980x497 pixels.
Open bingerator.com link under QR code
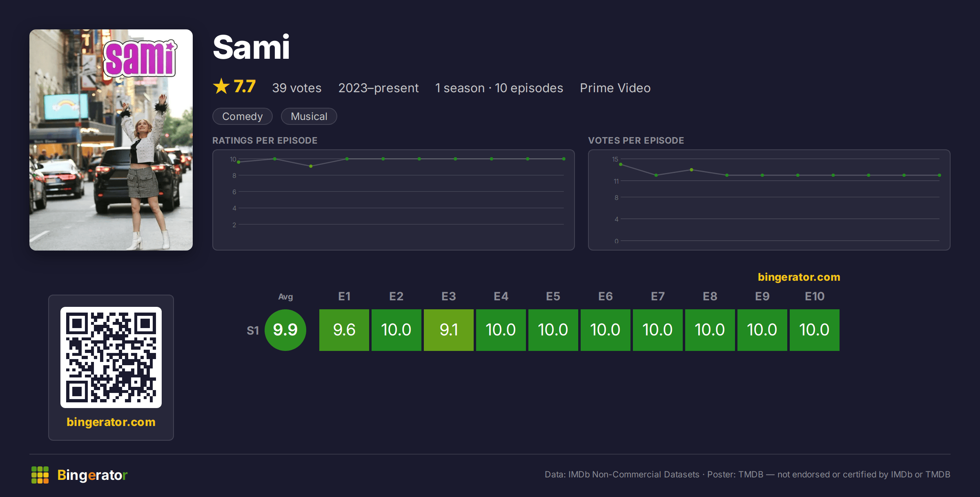pyautogui.click(x=111, y=422)
